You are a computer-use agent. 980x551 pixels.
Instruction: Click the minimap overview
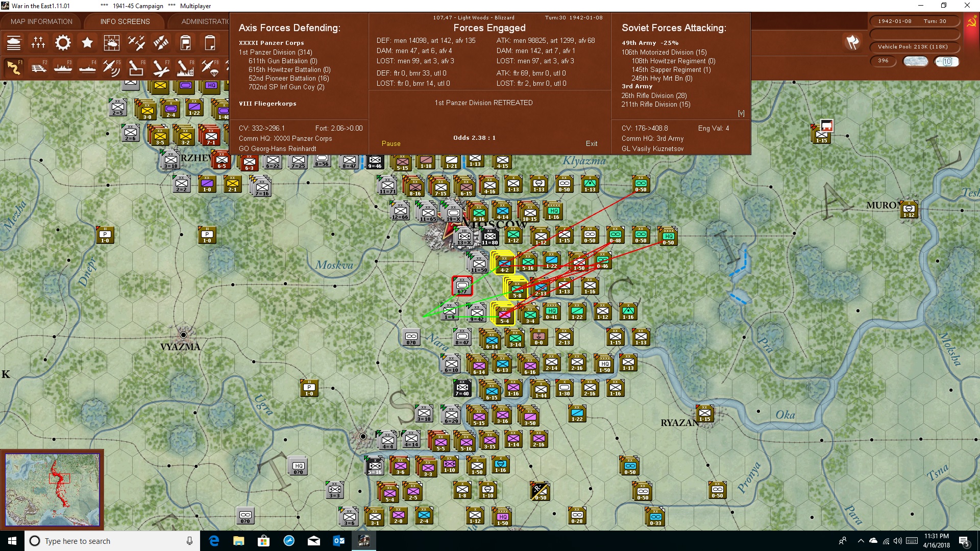pyautogui.click(x=52, y=490)
